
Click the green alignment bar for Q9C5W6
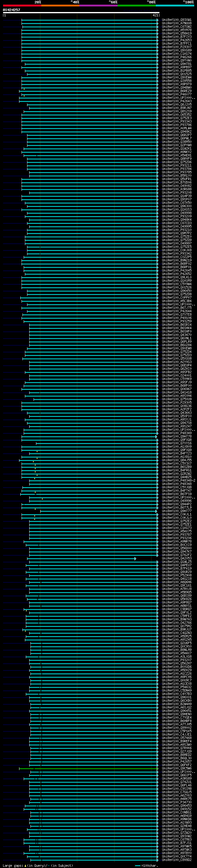[x=89, y=769]
